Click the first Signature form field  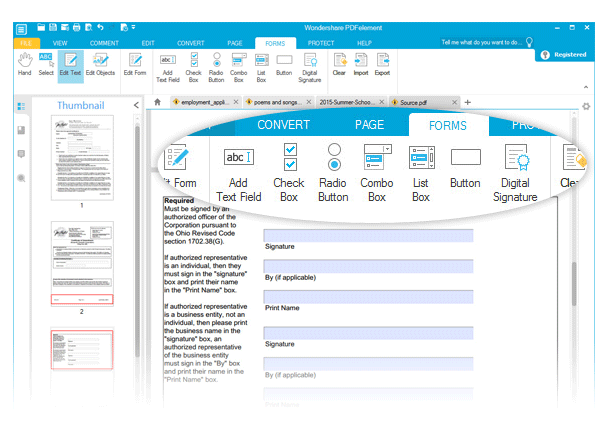368,235
